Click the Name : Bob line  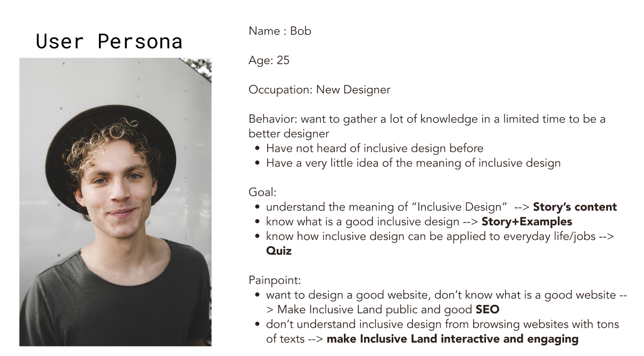click(x=280, y=31)
